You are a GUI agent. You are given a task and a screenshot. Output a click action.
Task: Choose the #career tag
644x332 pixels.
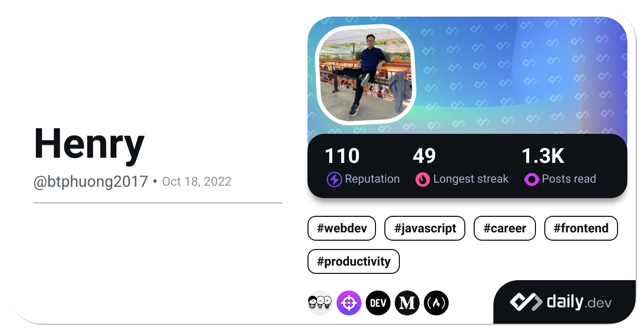tap(504, 228)
